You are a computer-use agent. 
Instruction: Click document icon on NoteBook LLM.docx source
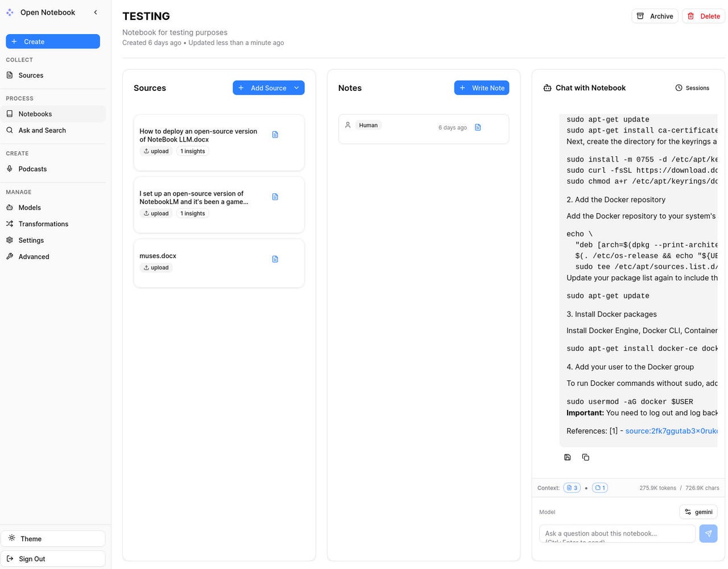tap(275, 135)
